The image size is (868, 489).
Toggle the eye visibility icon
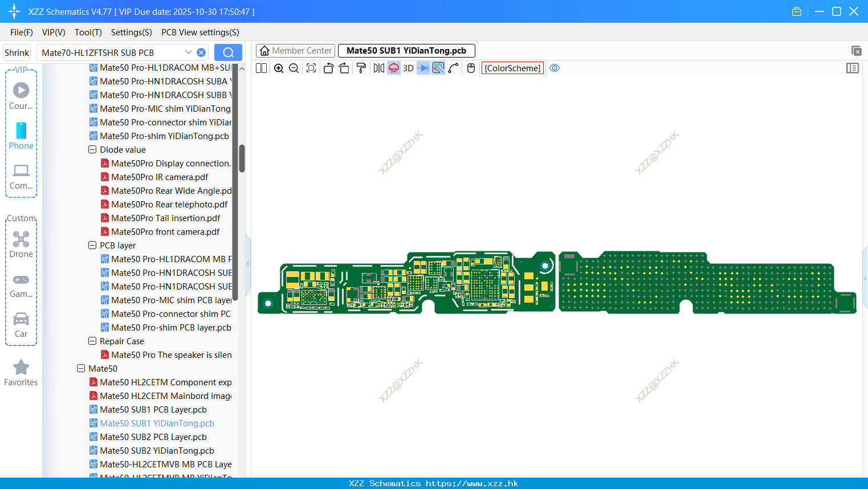555,68
